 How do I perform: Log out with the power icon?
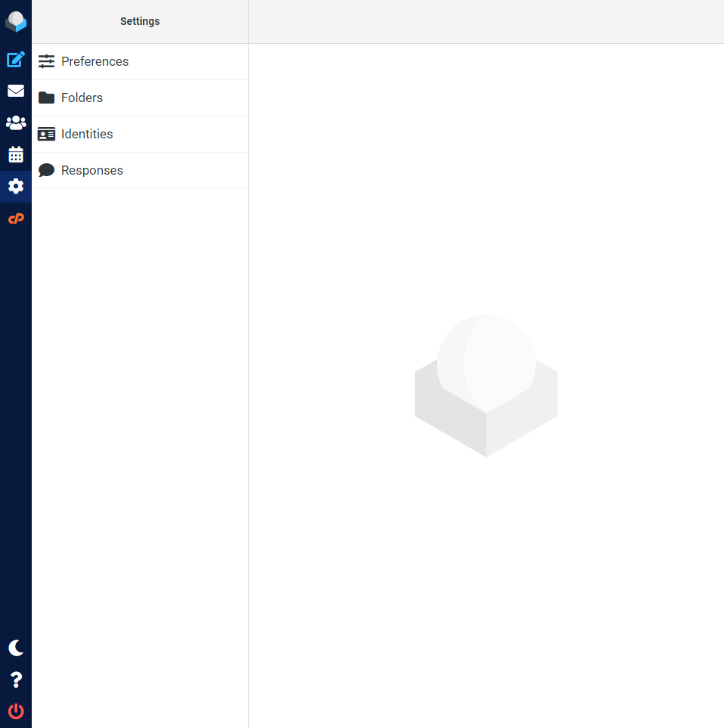pyautogui.click(x=16, y=711)
